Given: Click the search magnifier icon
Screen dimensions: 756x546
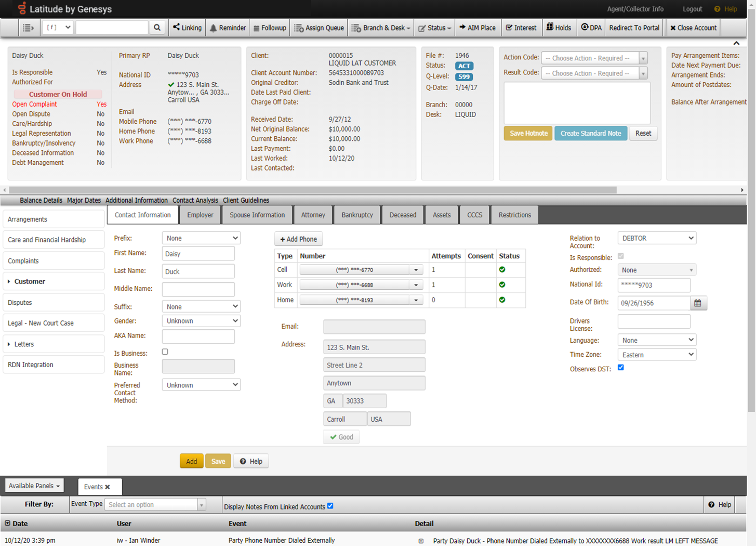Looking at the screenshot, I should pyautogui.click(x=157, y=28).
